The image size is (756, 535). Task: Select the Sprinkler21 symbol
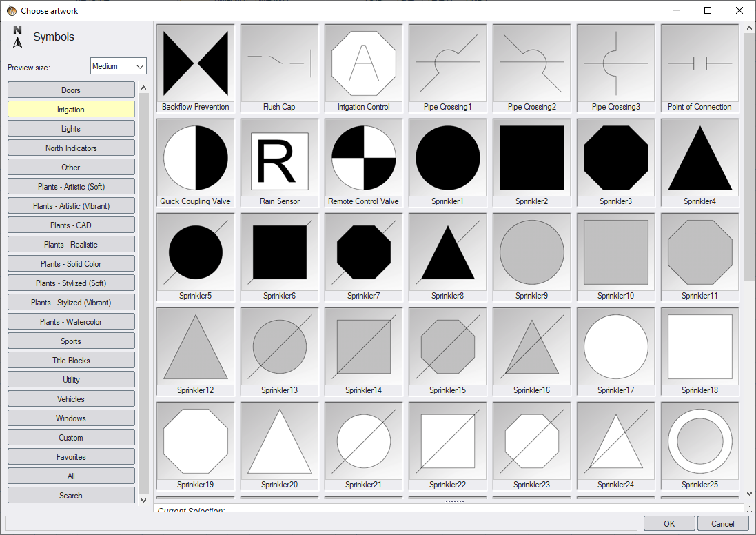pos(364,447)
